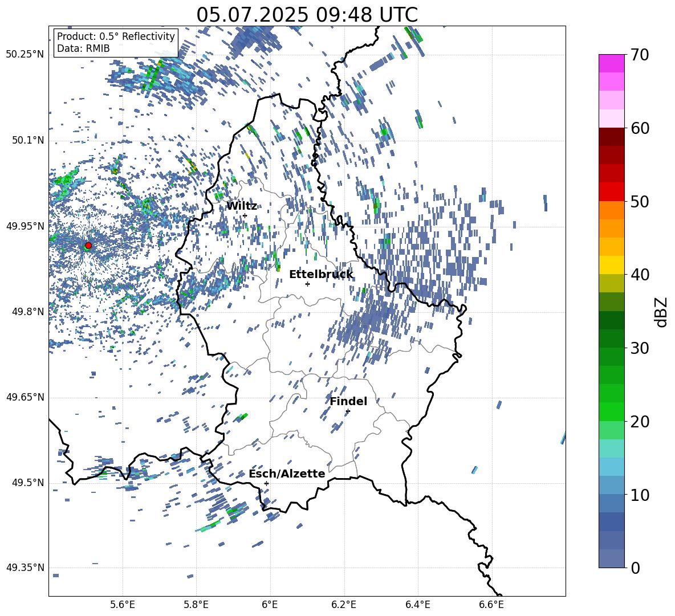Image resolution: width=675 pixels, height=616 pixels.
Task: Click the colorbar tick label 40
Action: pos(640,275)
